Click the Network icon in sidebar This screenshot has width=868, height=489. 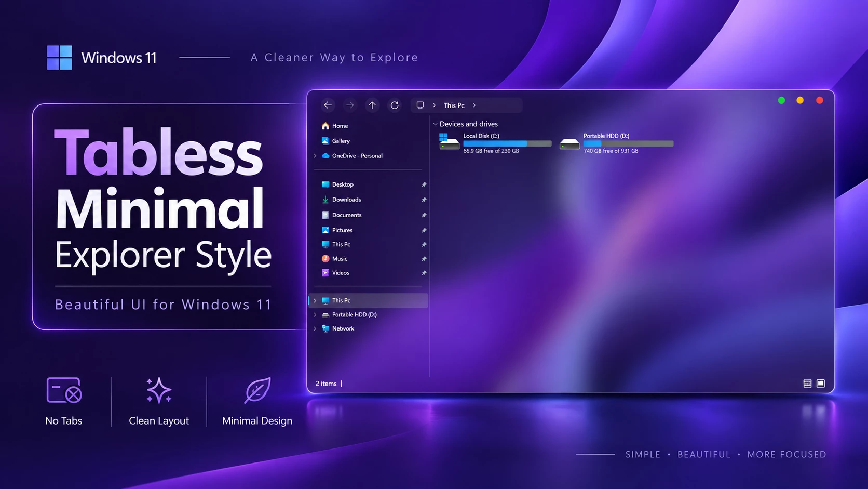point(325,328)
